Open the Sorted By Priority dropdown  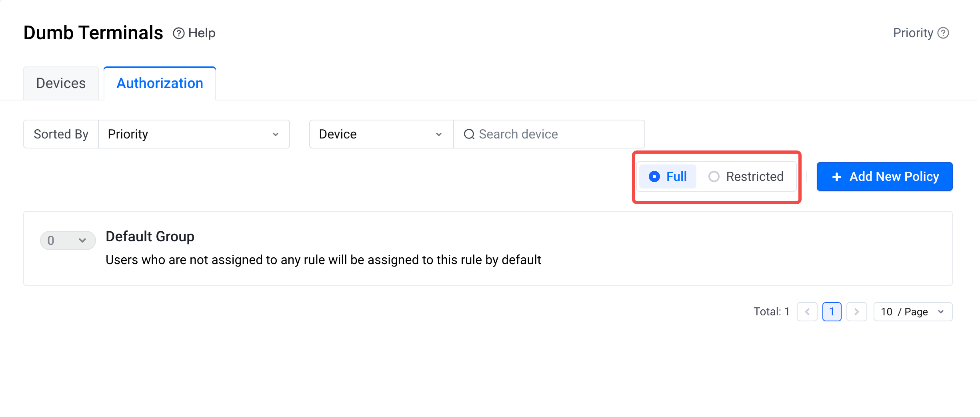click(x=194, y=134)
